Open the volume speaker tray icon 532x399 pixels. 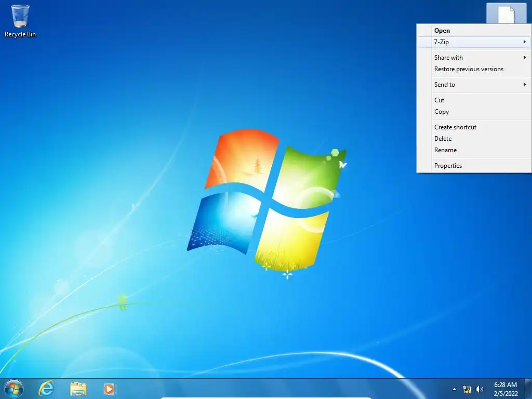pos(480,389)
